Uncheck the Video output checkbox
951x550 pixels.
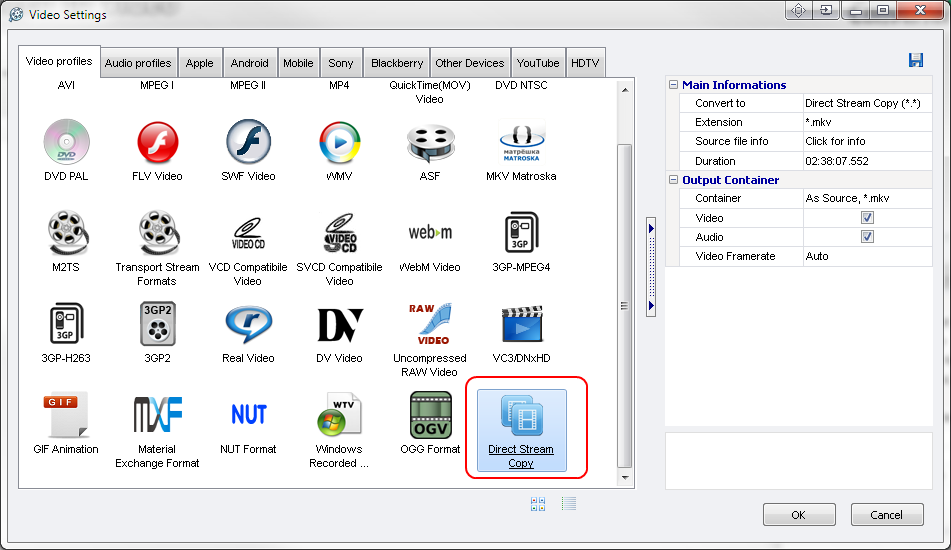pos(867,218)
